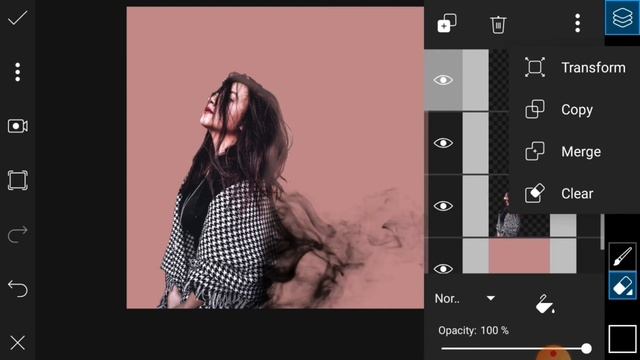
Task: Open the left sidebar three-dot menu
Action: 18,72
